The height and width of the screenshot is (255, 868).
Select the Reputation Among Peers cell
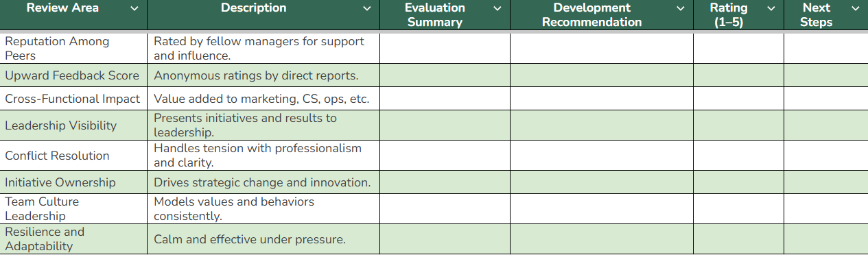click(73, 49)
